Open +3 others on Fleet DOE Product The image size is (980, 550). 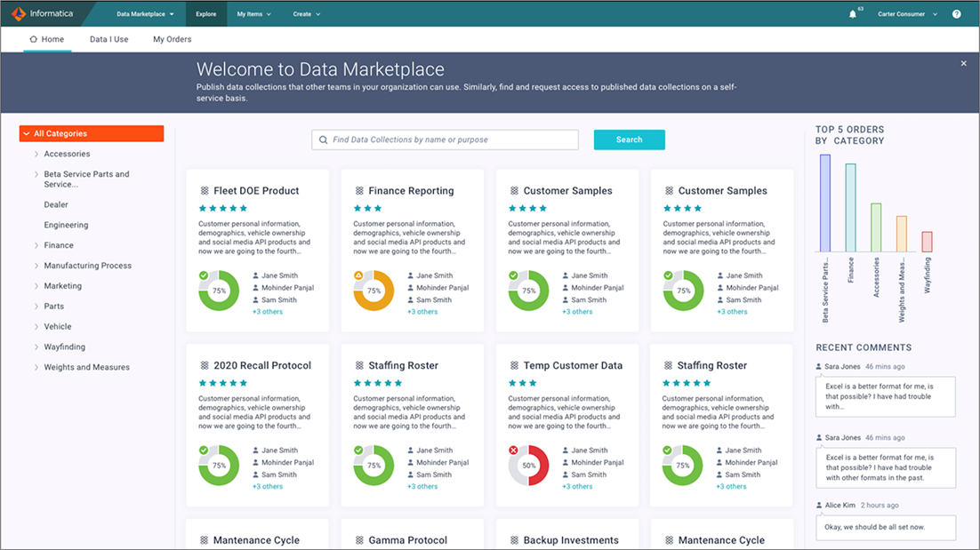(x=268, y=312)
